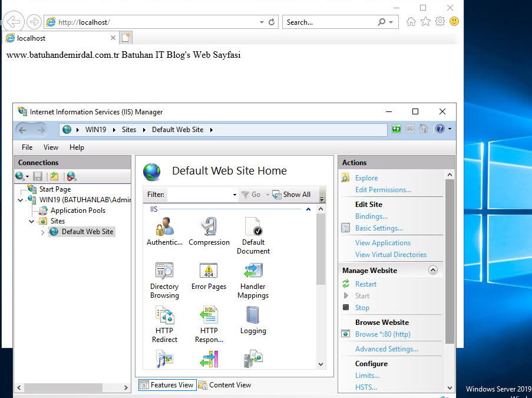Image resolution: width=532 pixels, height=398 pixels.
Task: Expand the Default Web Site node
Action: tap(42, 232)
